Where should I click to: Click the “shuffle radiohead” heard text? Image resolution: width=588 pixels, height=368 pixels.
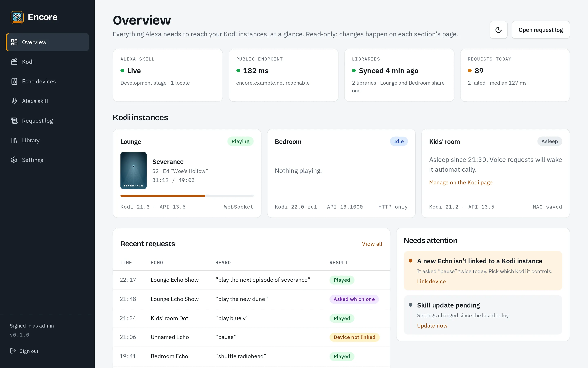[241, 356]
